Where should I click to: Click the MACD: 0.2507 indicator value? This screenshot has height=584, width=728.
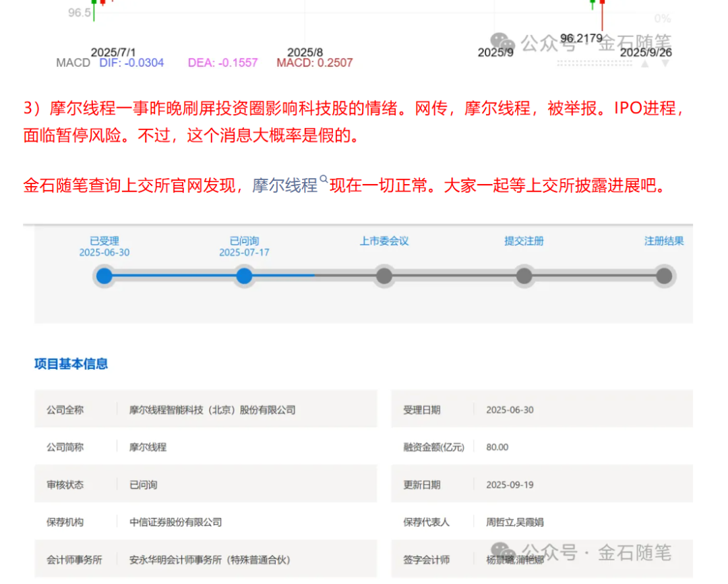pos(315,63)
